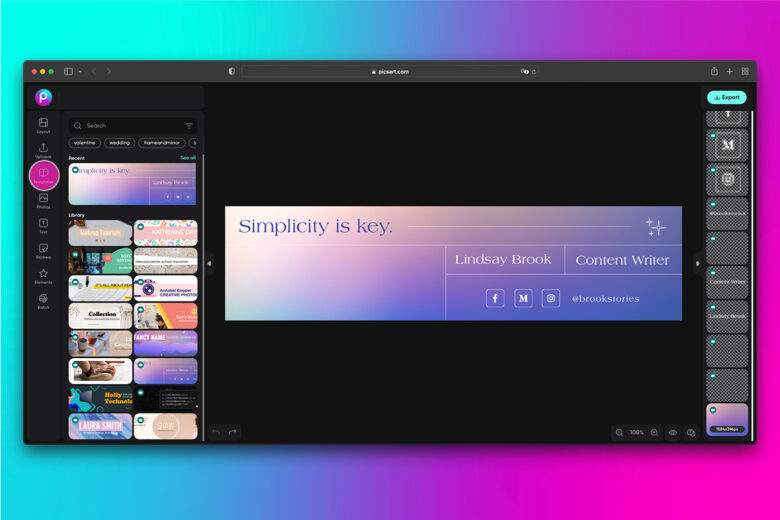This screenshot has width=780, height=520.
Task: Collapse the left templates panel arrow
Action: (x=209, y=264)
